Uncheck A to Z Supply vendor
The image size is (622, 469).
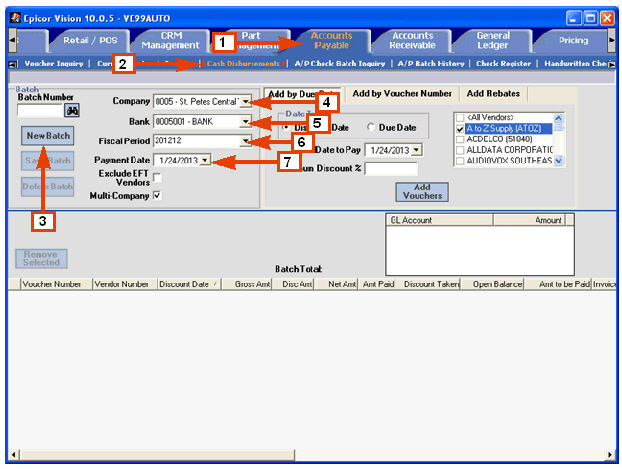pyautogui.click(x=460, y=129)
